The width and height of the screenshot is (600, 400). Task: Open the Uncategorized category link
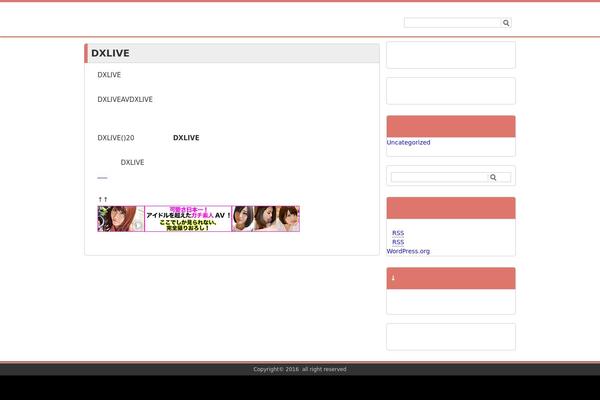pyautogui.click(x=408, y=142)
